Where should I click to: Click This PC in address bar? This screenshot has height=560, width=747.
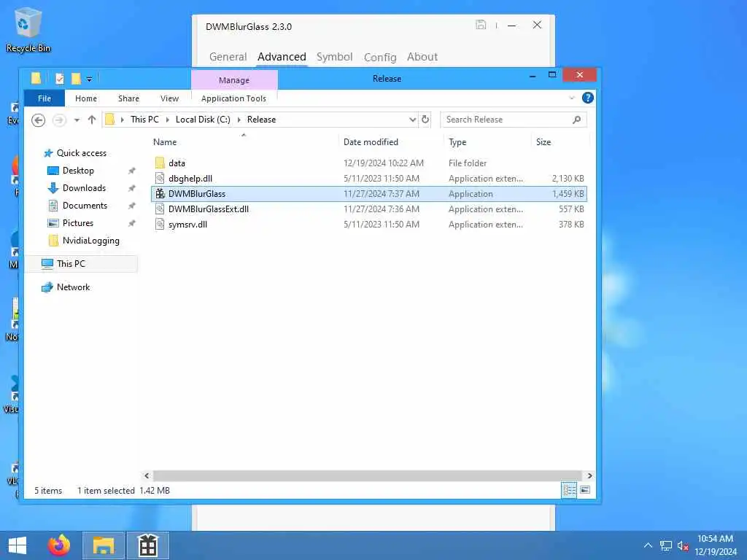(145, 120)
